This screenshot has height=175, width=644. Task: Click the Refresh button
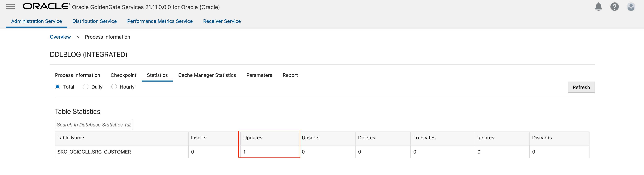coord(581,87)
